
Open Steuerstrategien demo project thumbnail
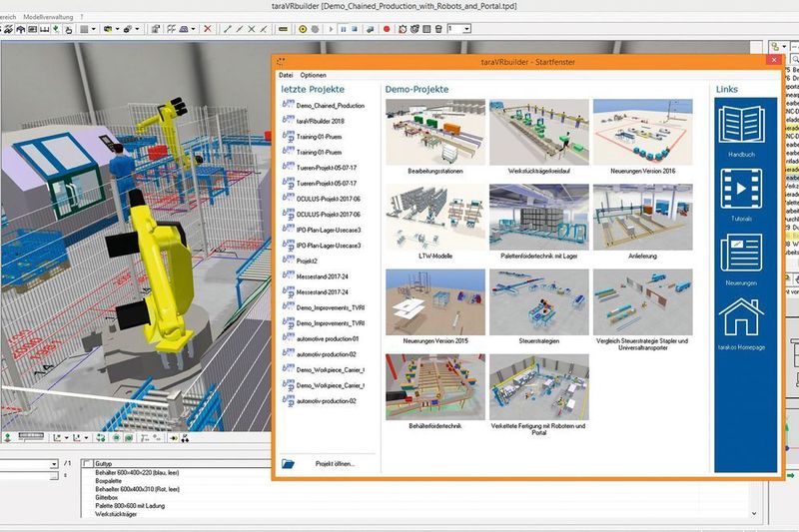(x=539, y=302)
